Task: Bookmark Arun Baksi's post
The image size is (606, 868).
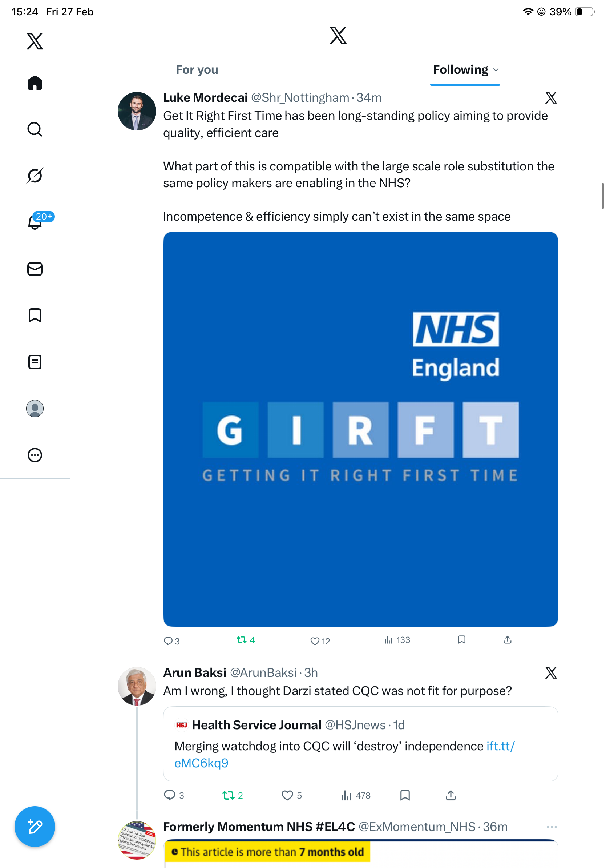Action: [405, 795]
